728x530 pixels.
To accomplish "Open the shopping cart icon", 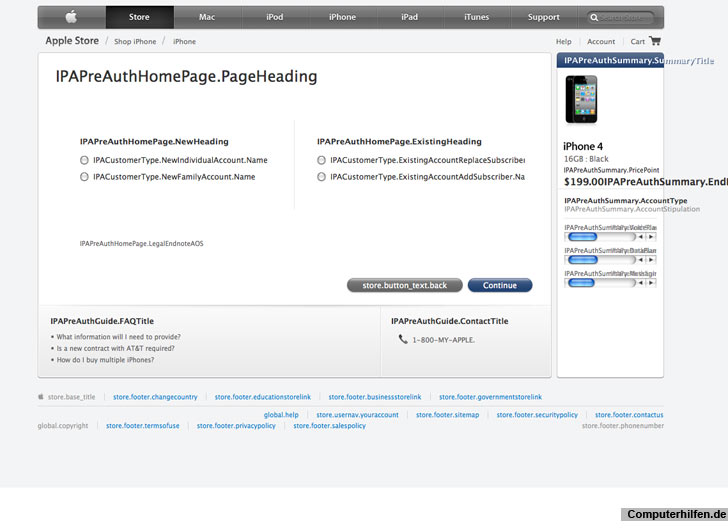I will click(655, 41).
